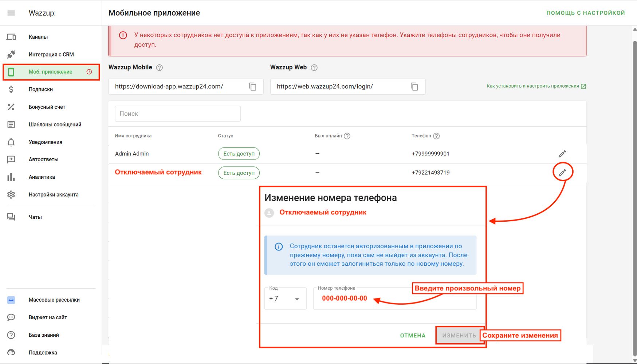Click phone number +79999999901
The image size is (637, 364).
coord(430,154)
